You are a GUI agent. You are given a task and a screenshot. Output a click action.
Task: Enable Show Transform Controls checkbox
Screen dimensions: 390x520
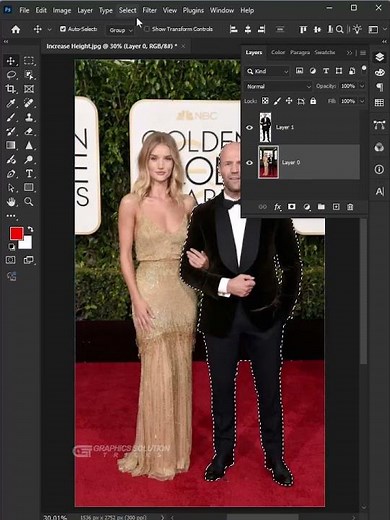tap(147, 29)
